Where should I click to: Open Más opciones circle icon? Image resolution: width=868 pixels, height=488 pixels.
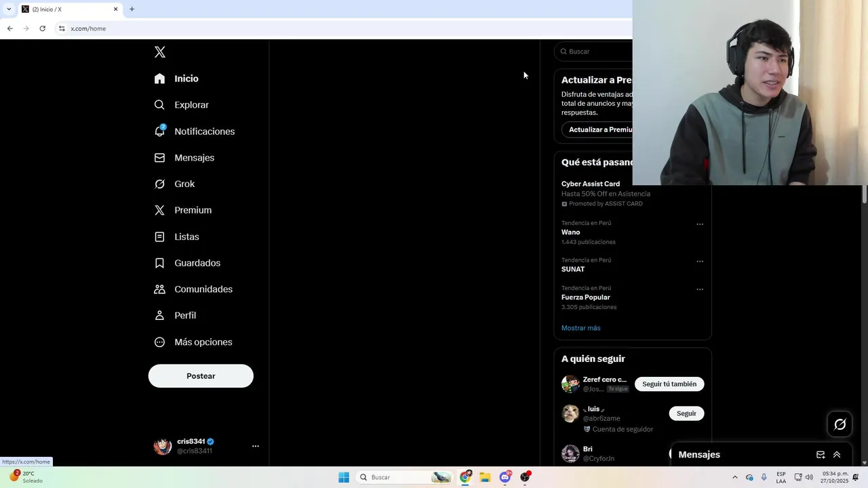pos(159,342)
